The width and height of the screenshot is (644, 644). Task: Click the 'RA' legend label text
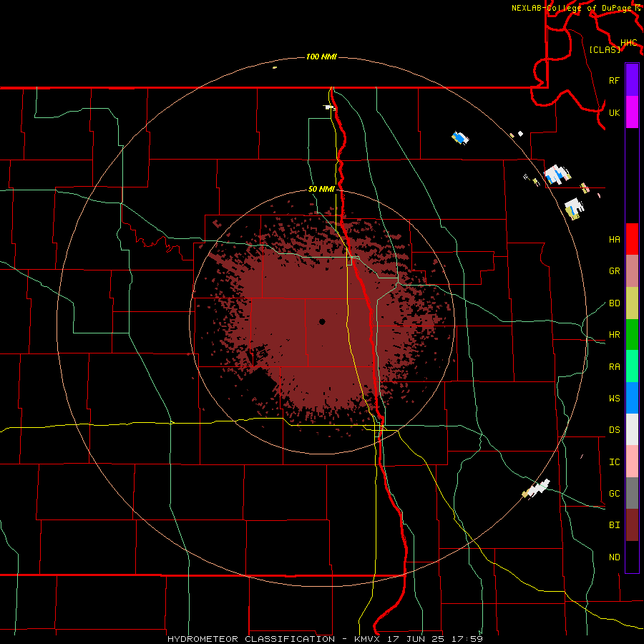point(615,366)
